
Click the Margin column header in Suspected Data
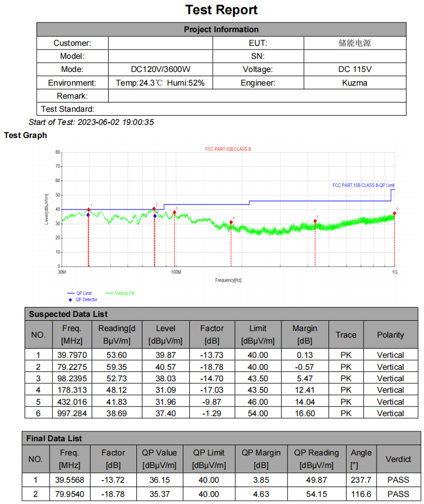pos(304,334)
